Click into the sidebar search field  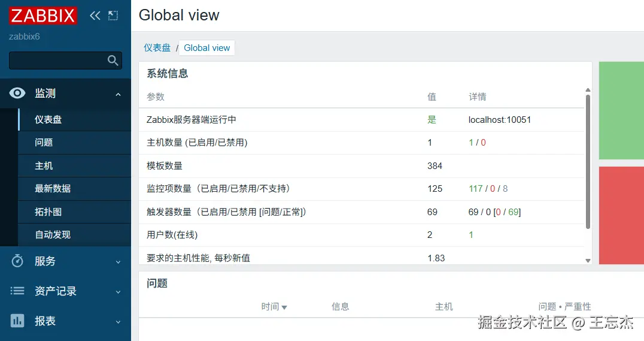(65, 61)
